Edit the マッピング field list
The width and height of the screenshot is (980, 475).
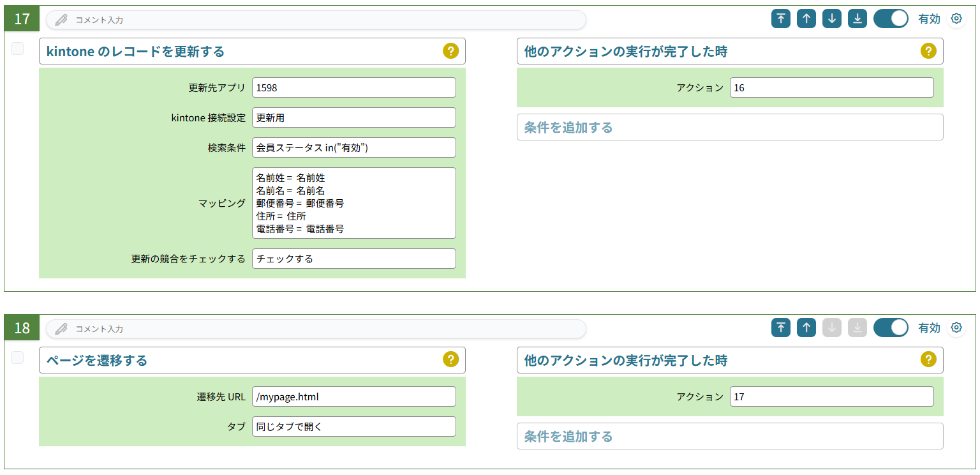point(354,203)
